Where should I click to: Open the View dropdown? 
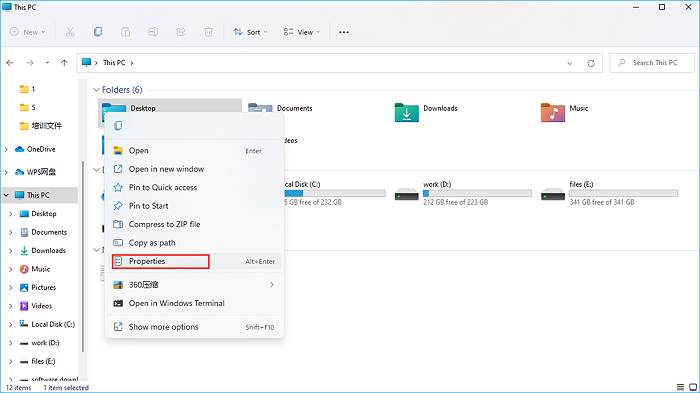pos(302,32)
